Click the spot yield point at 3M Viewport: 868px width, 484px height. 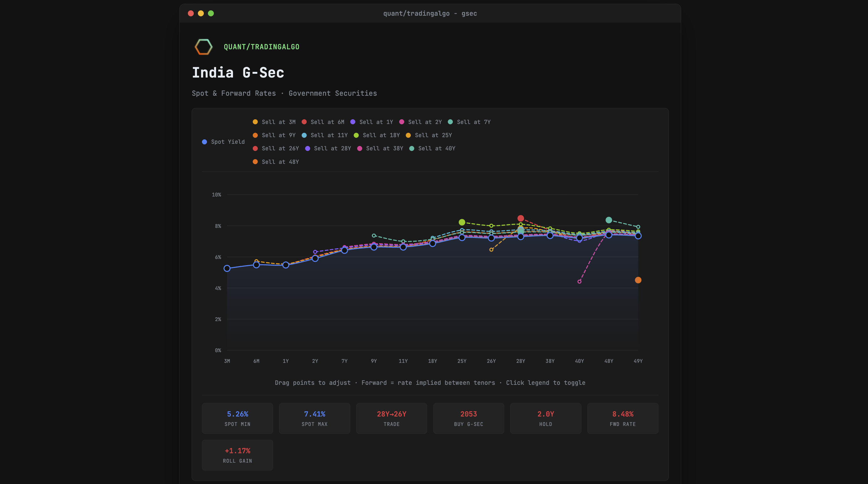tap(227, 268)
